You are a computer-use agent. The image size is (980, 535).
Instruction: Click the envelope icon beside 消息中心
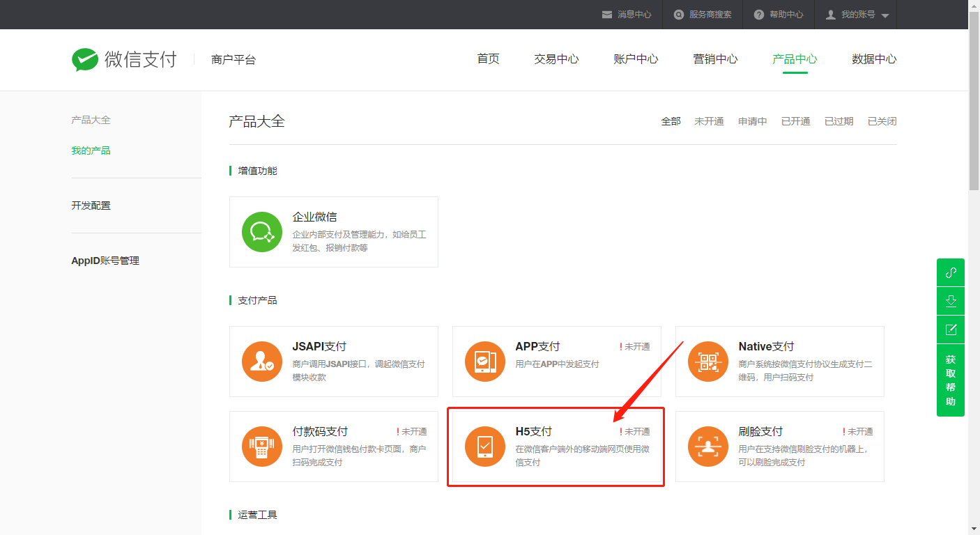tap(607, 15)
